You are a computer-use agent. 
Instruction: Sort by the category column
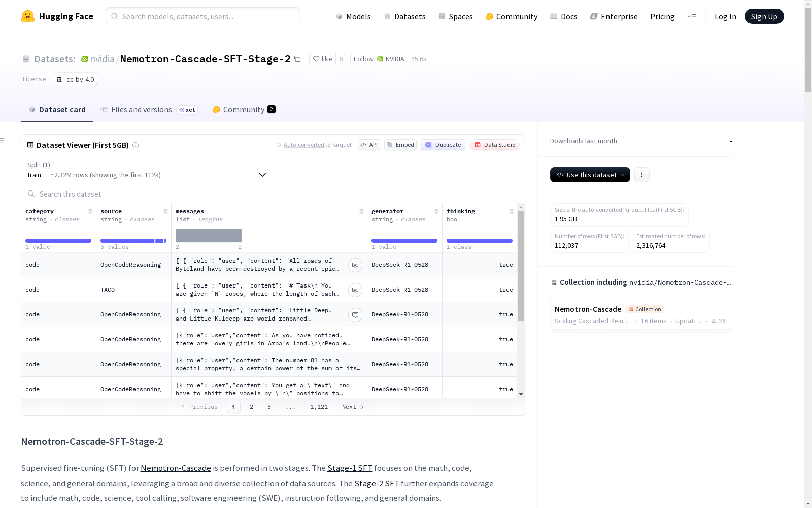coord(90,211)
